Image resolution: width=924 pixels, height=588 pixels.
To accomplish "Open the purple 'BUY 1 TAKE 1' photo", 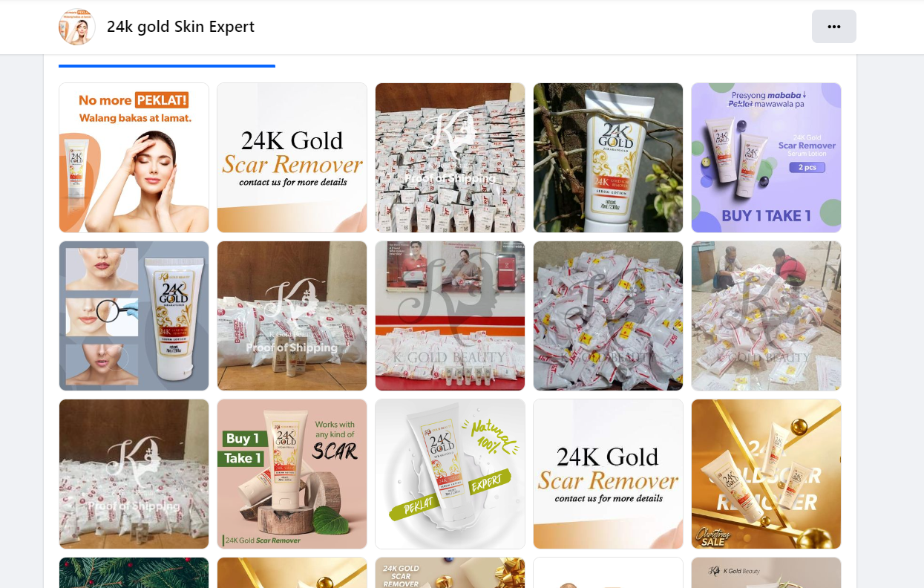I will tap(767, 157).
